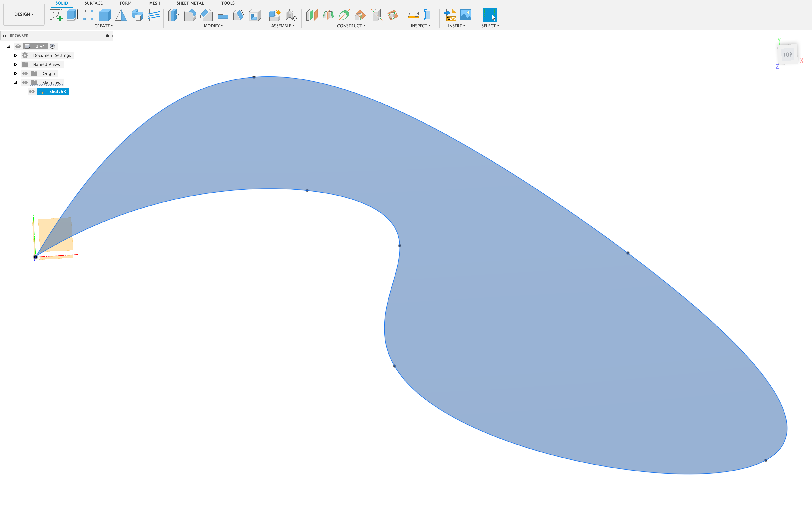812x515 pixels.
Task: Open the Surface tab
Action: [x=93, y=3]
